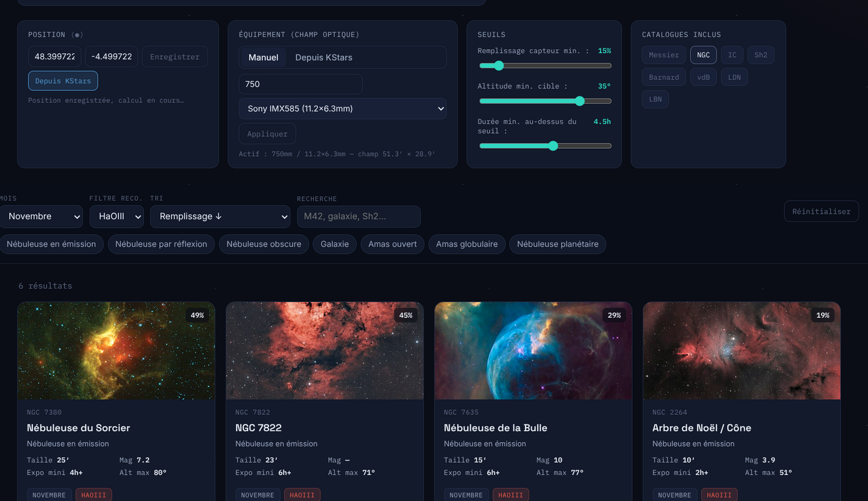Screen dimensions: 868x501
Task: Click the Réinitialiser button
Action: (x=821, y=211)
